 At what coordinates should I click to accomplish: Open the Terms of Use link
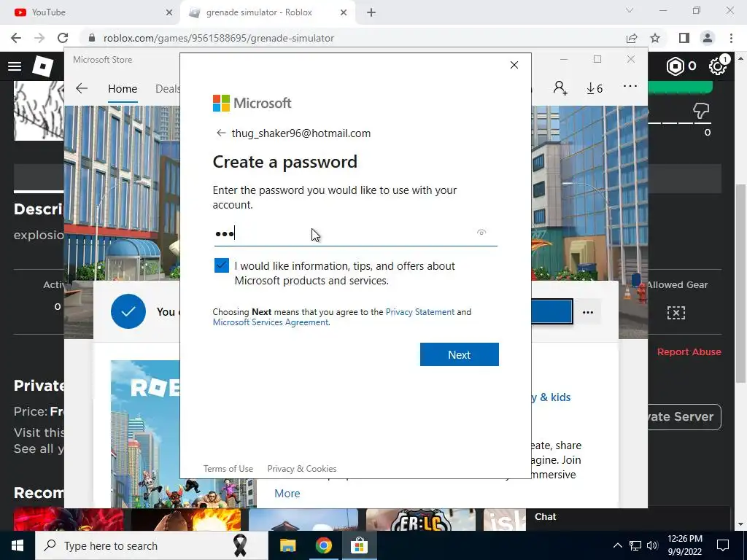point(228,469)
